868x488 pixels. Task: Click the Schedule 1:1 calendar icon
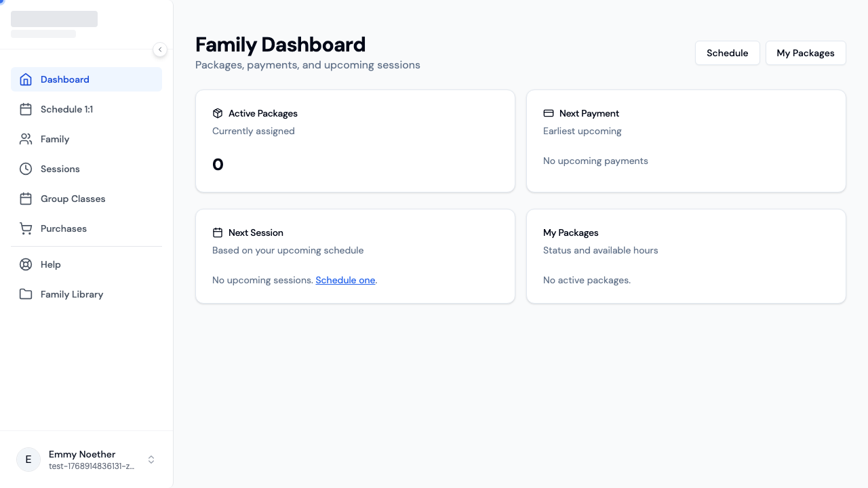[x=26, y=109]
